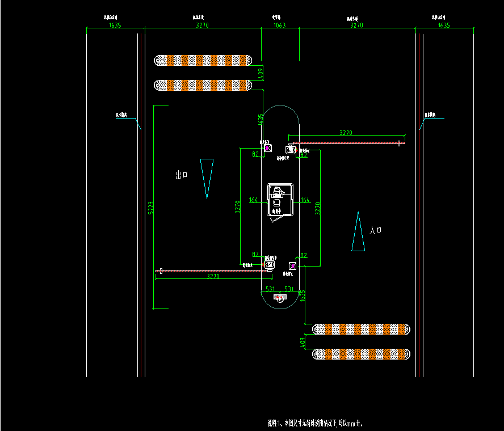Click the cyan entrance direction arrow beside 入口

[x=358, y=232]
